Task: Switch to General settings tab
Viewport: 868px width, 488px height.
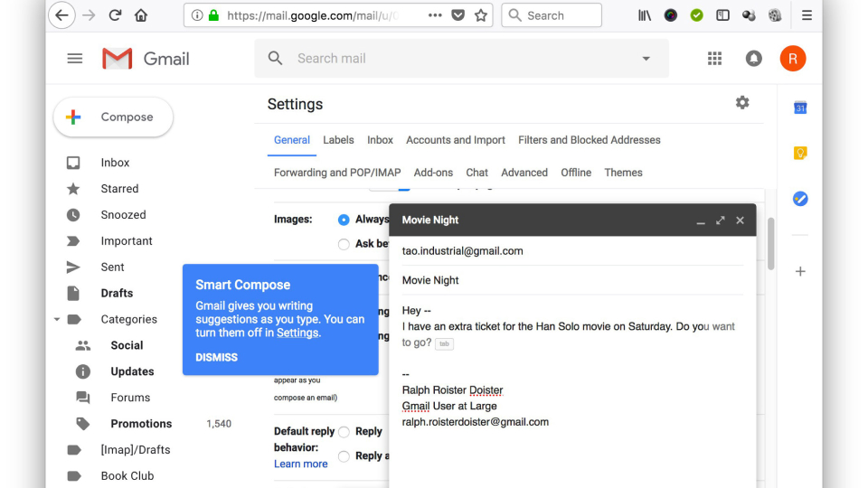Action: pos(292,140)
